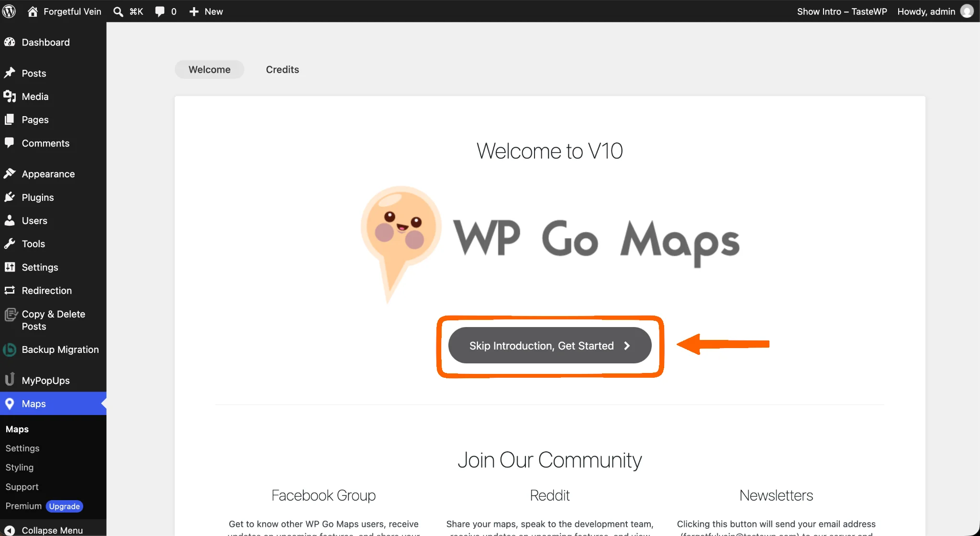Click the Newsletters heading
Screen dimensions: 980x536
click(x=776, y=495)
